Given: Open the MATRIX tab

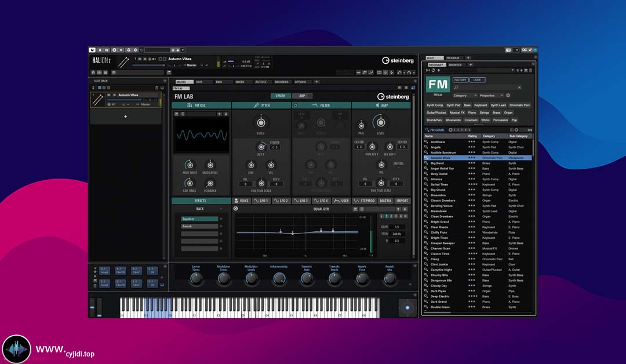Looking at the screenshot, I should click(x=385, y=201).
